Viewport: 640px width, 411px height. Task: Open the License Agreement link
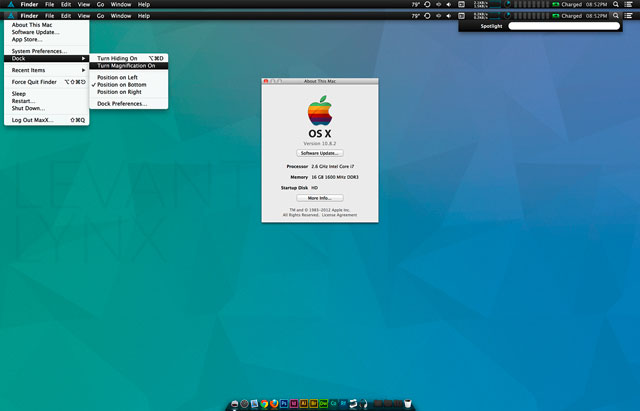(x=339, y=215)
